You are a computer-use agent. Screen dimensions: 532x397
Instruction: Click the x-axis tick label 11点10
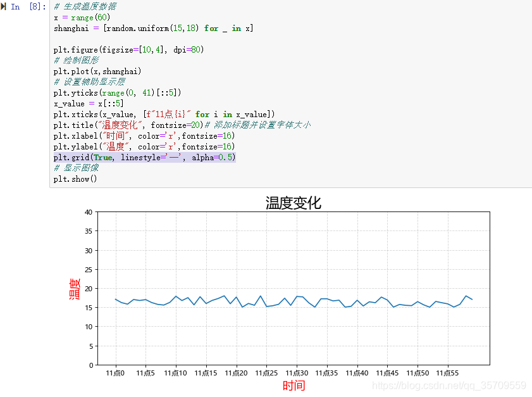coord(176,373)
